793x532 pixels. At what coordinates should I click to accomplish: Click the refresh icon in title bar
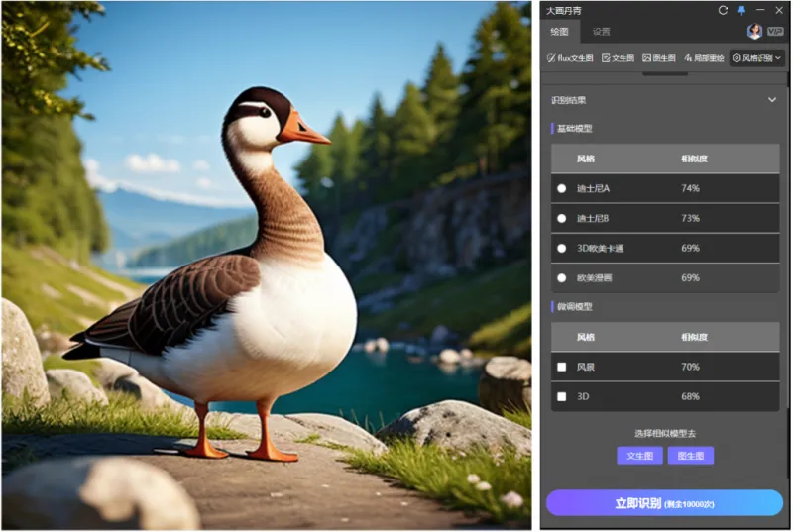[x=724, y=10]
